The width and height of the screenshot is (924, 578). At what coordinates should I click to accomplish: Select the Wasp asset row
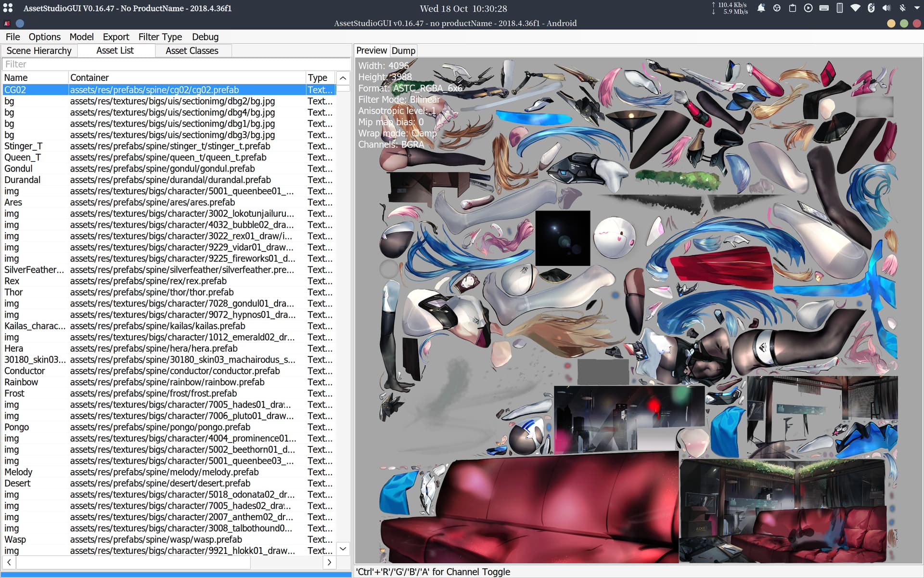click(169, 539)
